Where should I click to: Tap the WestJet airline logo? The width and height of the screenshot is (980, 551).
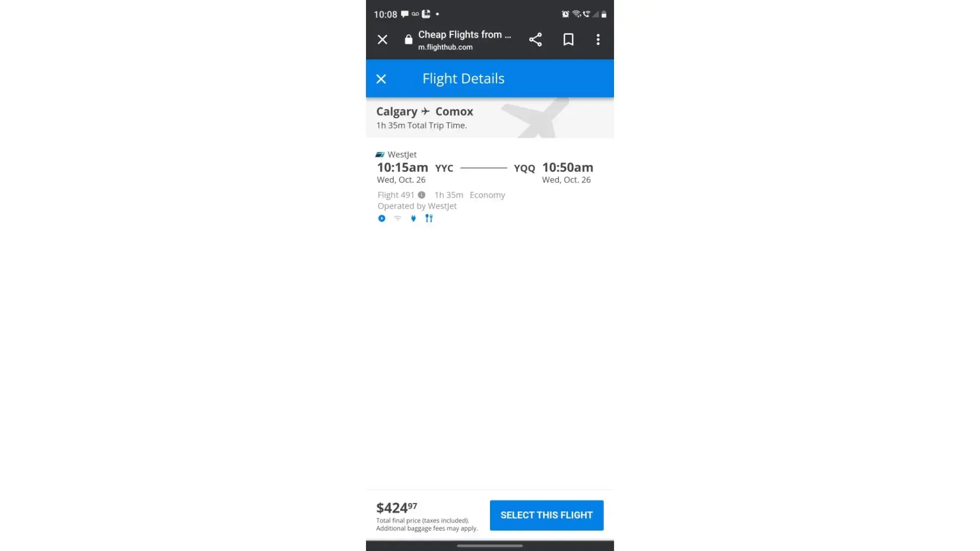coord(380,155)
